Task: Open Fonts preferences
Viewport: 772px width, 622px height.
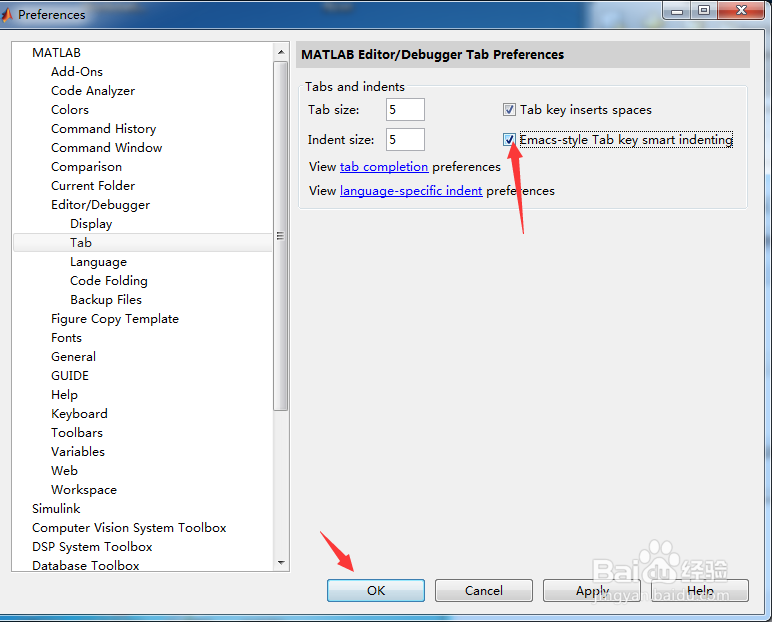Action: coord(66,338)
